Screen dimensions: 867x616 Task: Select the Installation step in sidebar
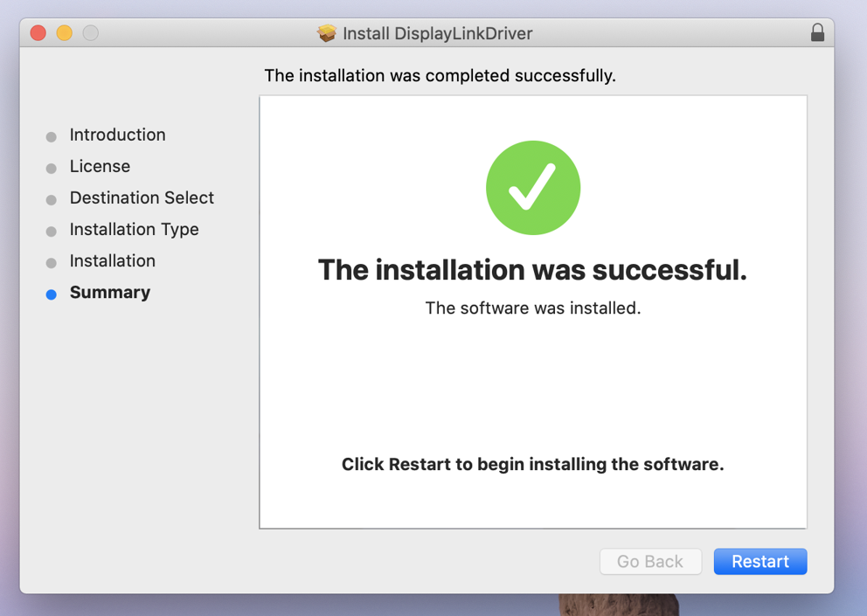click(113, 261)
